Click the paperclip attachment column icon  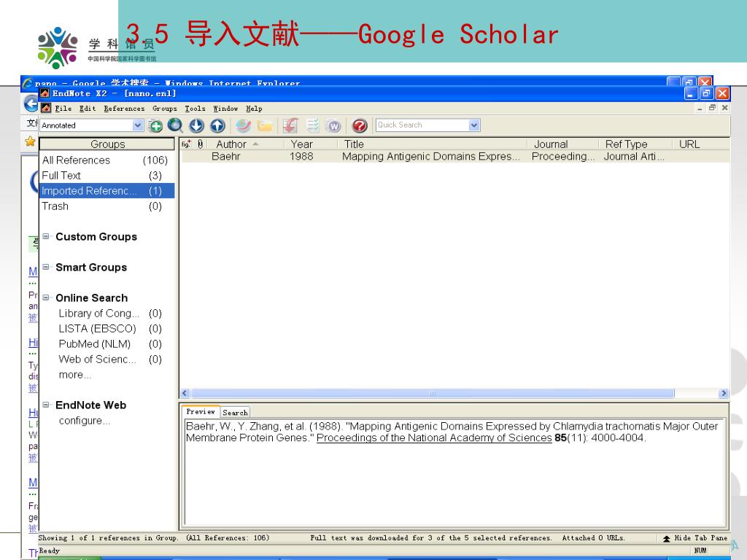[x=201, y=144]
